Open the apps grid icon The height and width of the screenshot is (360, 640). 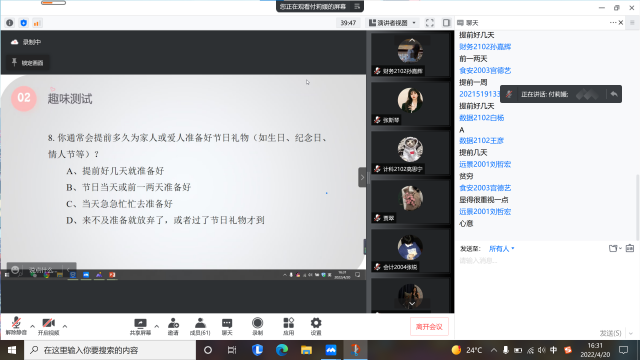[x=289, y=327]
